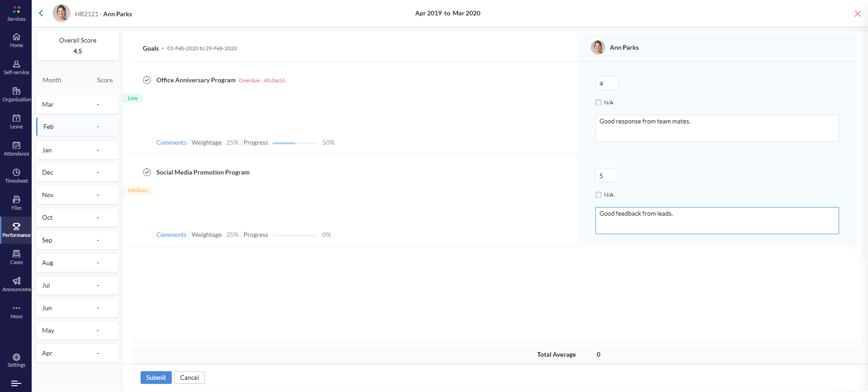This screenshot has width=868, height=392.
Task: Select Sep month row
Action: [77, 240]
